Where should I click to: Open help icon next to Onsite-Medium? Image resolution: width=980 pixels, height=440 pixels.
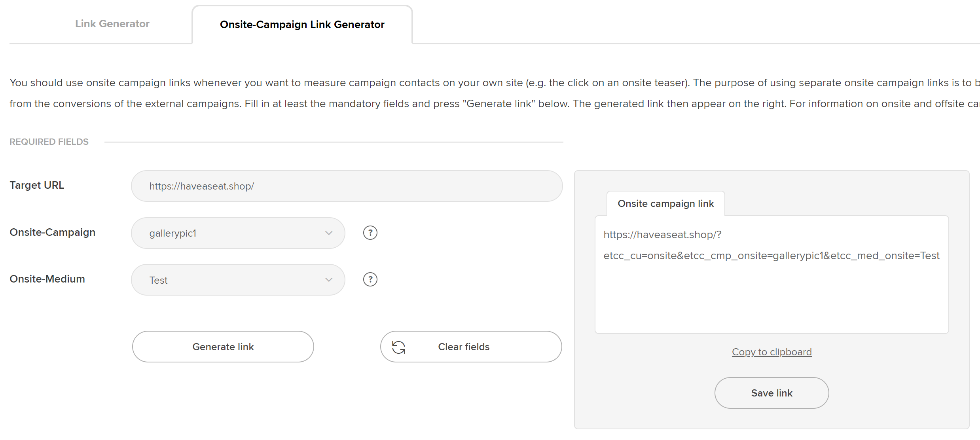tap(370, 280)
